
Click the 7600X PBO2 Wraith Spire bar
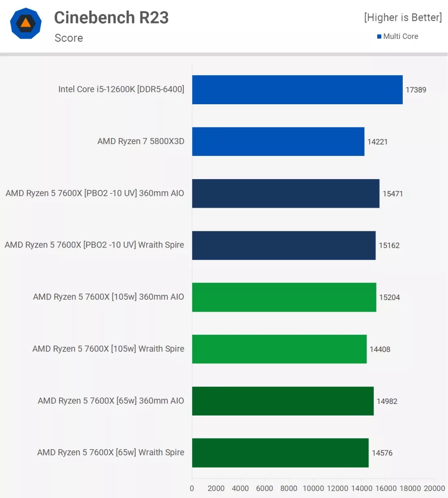[283, 245]
